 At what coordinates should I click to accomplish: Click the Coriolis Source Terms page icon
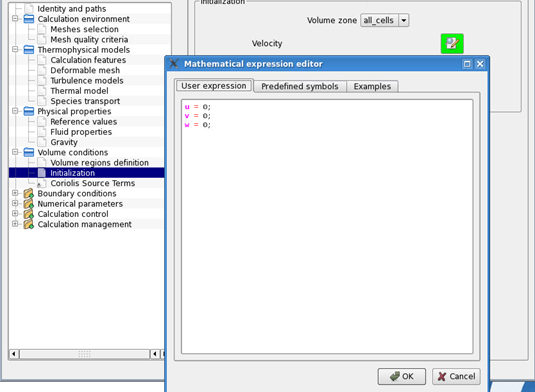click(x=42, y=183)
